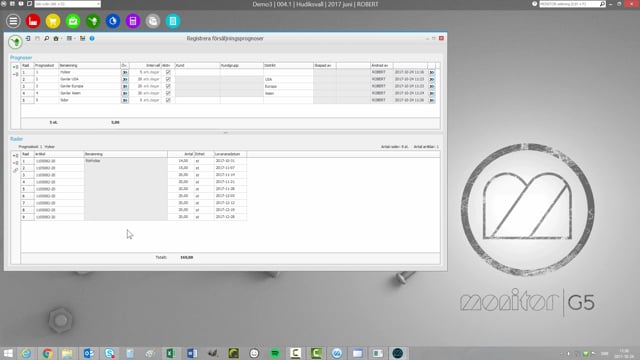Select the delivery date cell '2017-12-12'
Screen dimensions: 640x360
tap(230, 203)
